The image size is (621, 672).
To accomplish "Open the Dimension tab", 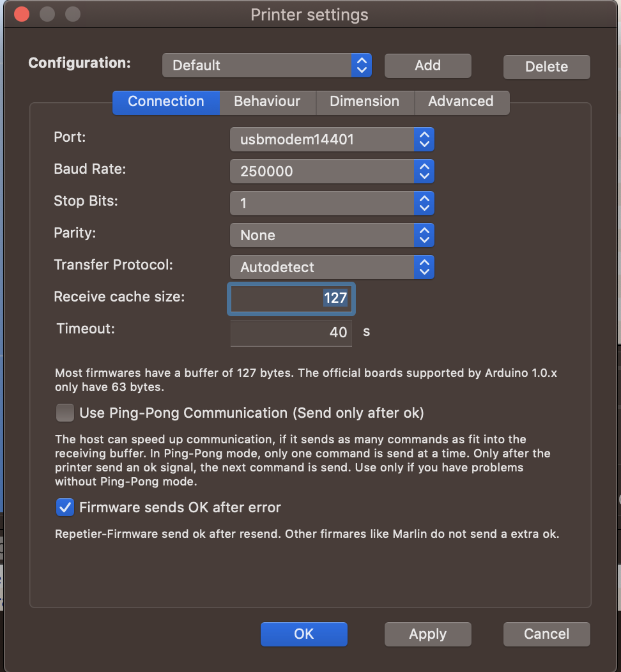I will pyautogui.click(x=365, y=102).
